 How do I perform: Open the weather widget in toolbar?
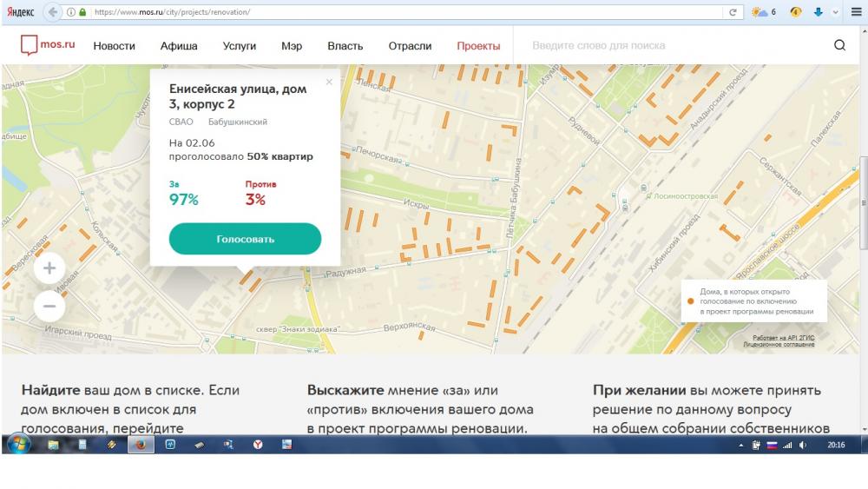(x=763, y=13)
